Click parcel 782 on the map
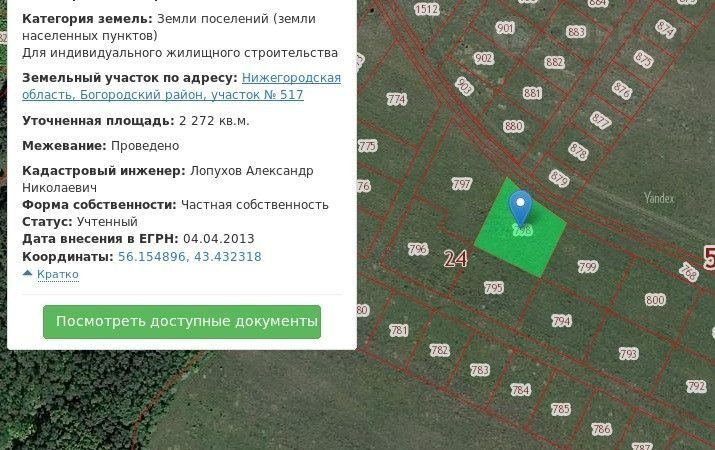This screenshot has width=715, height=450. 439,350
